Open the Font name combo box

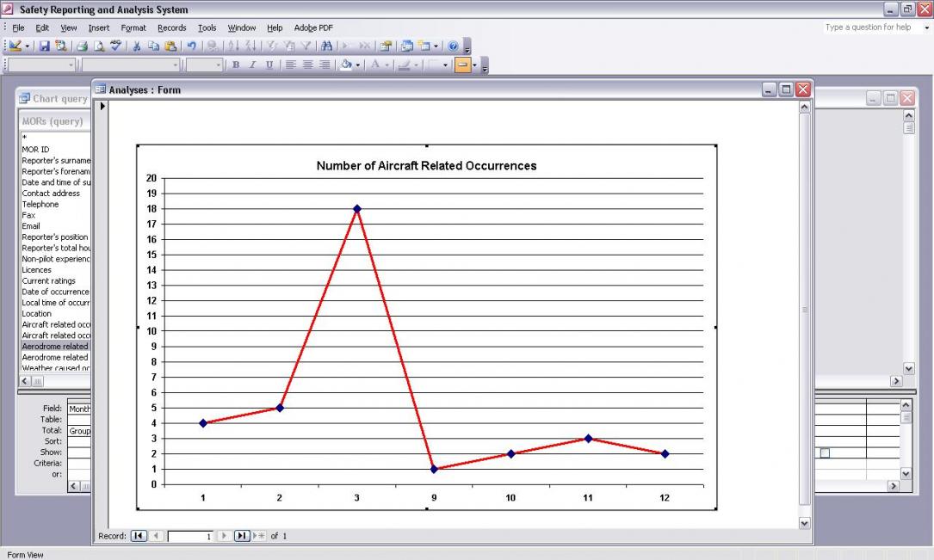131,65
